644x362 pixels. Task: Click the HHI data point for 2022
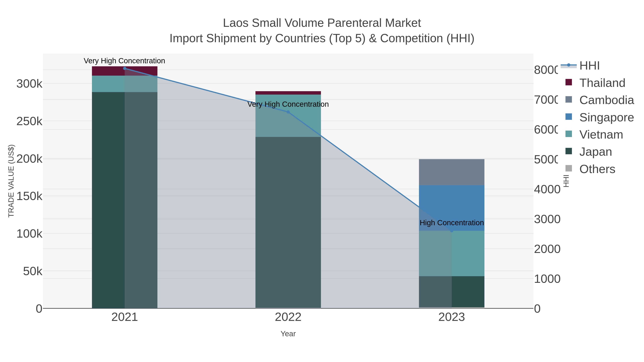tap(288, 112)
